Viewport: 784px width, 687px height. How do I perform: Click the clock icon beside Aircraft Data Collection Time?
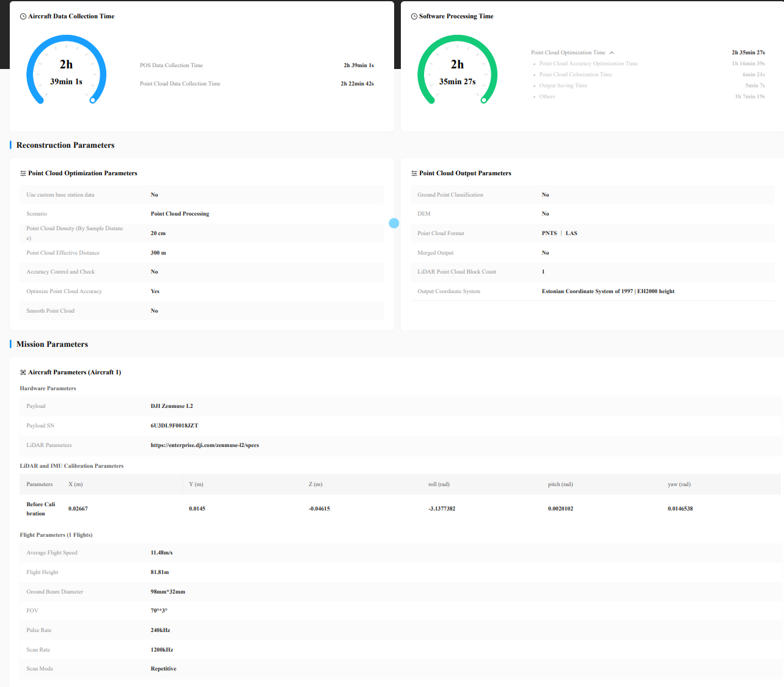click(23, 16)
